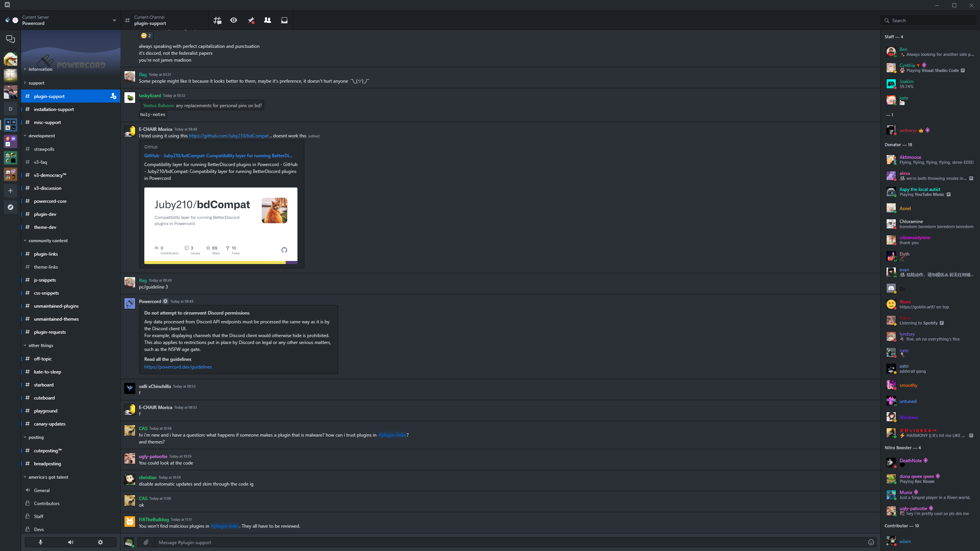Switch to the off-topic channel
This screenshot has height=551, width=980.
pos(42,359)
